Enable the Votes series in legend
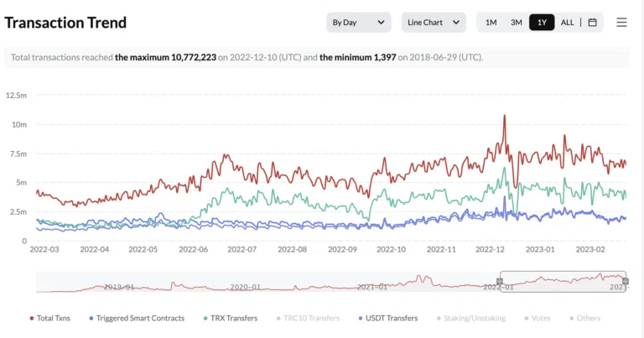 pos(537,318)
